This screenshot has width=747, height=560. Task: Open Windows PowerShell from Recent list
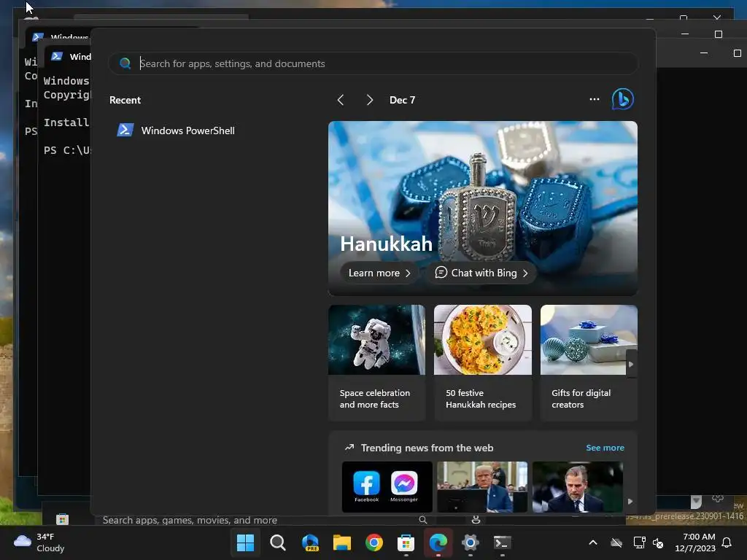click(x=176, y=131)
